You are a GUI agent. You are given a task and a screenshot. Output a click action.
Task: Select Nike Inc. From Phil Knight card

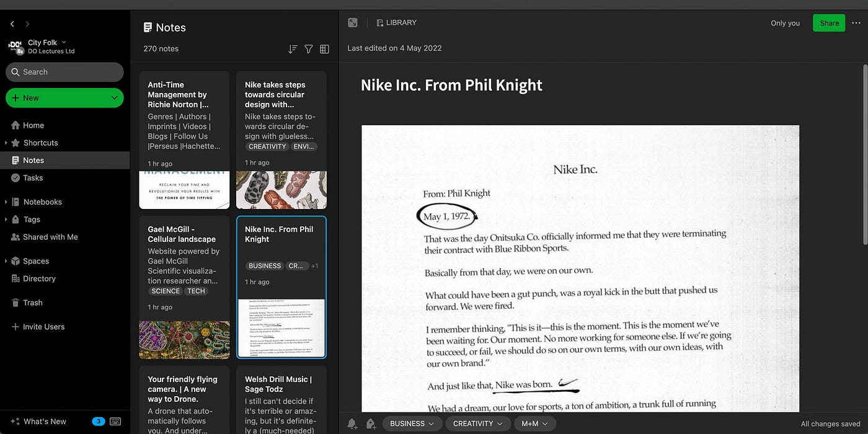point(281,287)
